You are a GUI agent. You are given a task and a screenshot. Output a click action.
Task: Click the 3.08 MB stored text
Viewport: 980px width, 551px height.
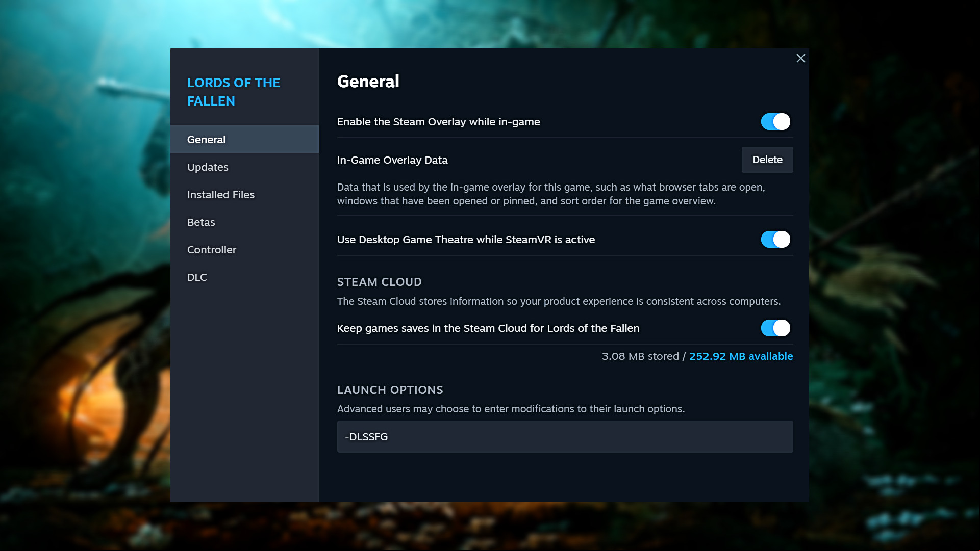[x=640, y=356]
